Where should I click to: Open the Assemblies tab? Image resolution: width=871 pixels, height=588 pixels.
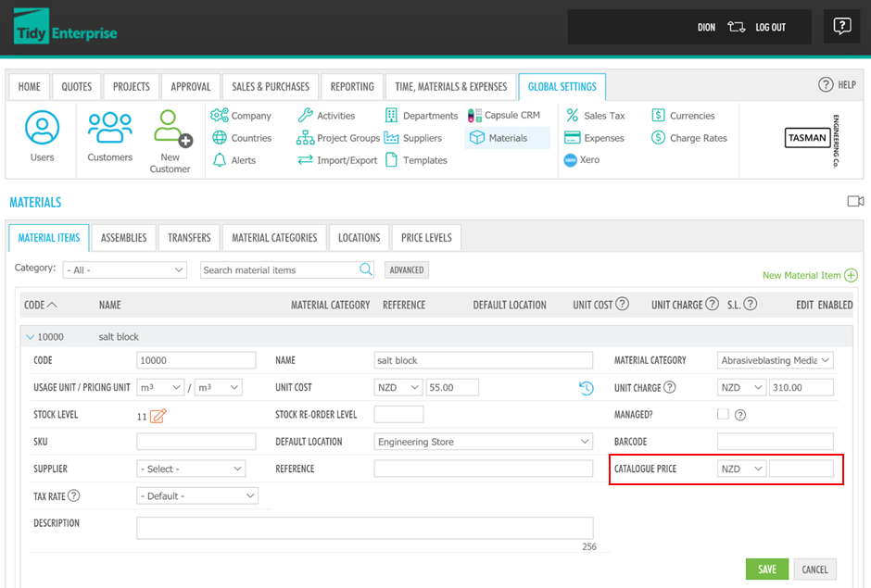point(124,238)
